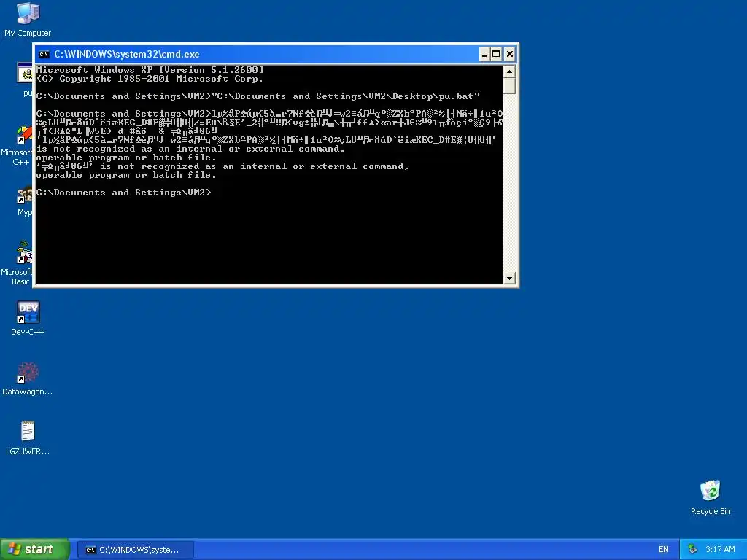The width and height of the screenshot is (747, 560).
Task: Click the 3:17 AM clock
Action: point(720,549)
